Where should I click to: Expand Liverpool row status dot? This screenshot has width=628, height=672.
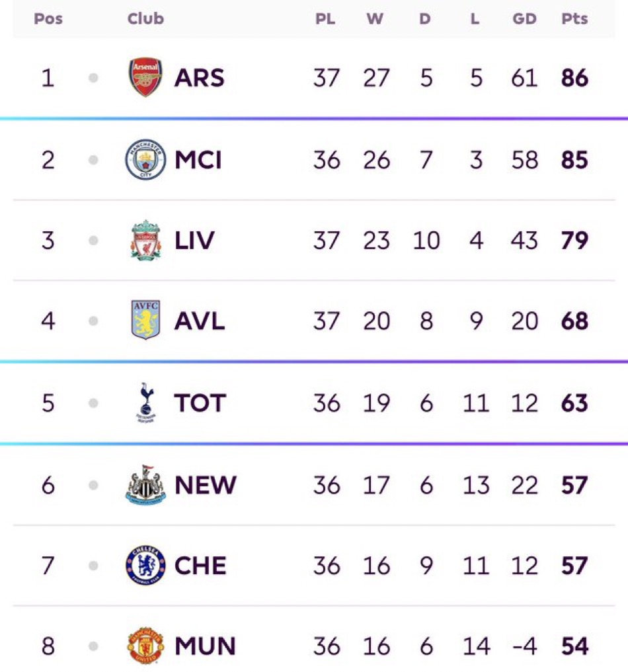pos(93,241)
